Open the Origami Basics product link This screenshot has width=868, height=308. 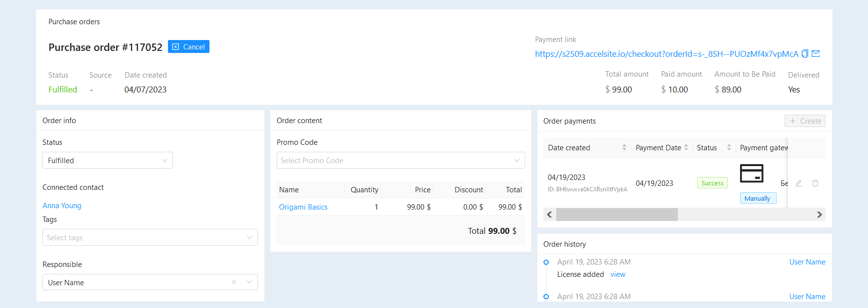(x=303, y=207)
